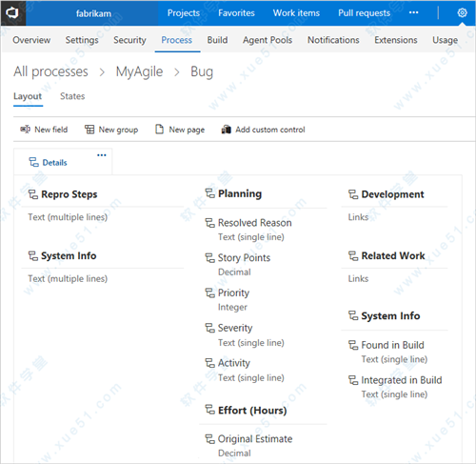
Task: Click the New group button label
Action: 118,130
